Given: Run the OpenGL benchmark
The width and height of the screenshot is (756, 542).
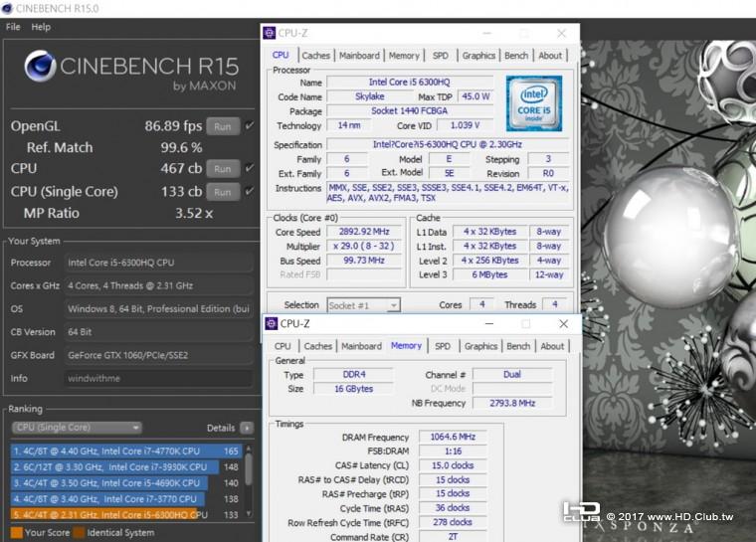Looking at the screenshot, I should [x=223, y=126].
